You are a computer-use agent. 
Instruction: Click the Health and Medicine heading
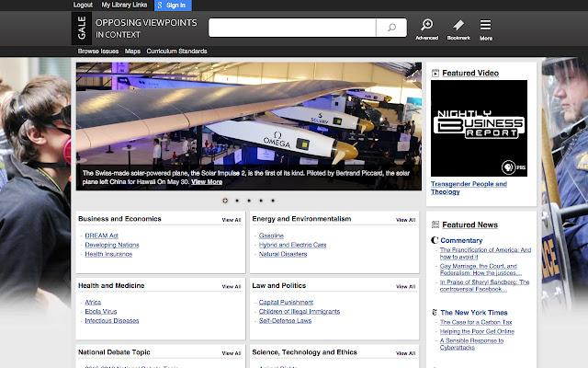(x=111, y=286)
